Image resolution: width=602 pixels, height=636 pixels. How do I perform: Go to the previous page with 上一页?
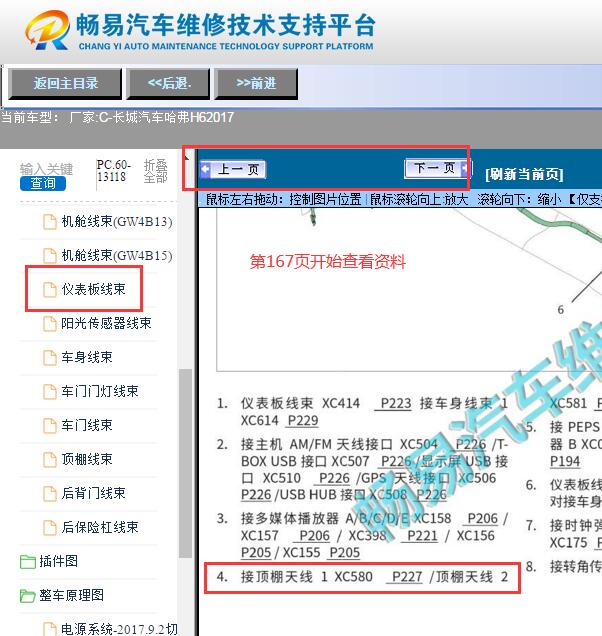[x=233, y=169]
